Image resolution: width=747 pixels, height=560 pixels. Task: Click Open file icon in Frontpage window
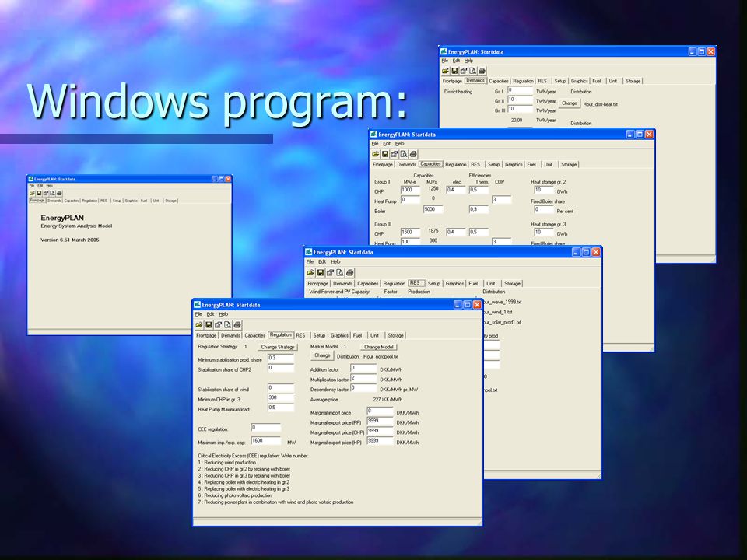point(33,193)
